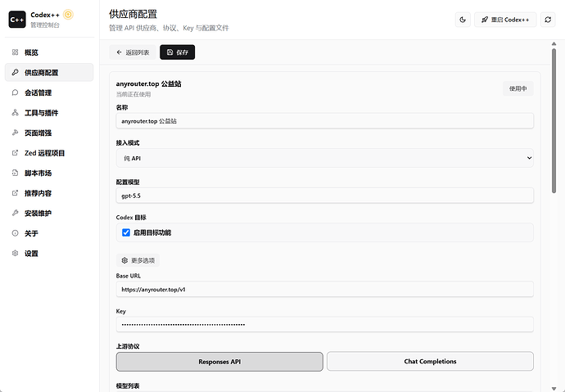Viewport: 565px width, 392px height.
Task: Select Chat Completions upstream protocol
Action: point(430,361)
